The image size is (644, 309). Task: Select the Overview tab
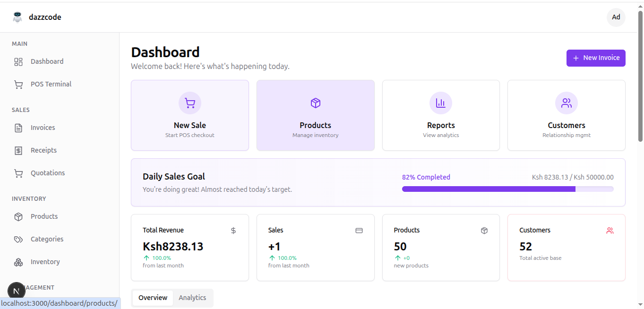153,298
